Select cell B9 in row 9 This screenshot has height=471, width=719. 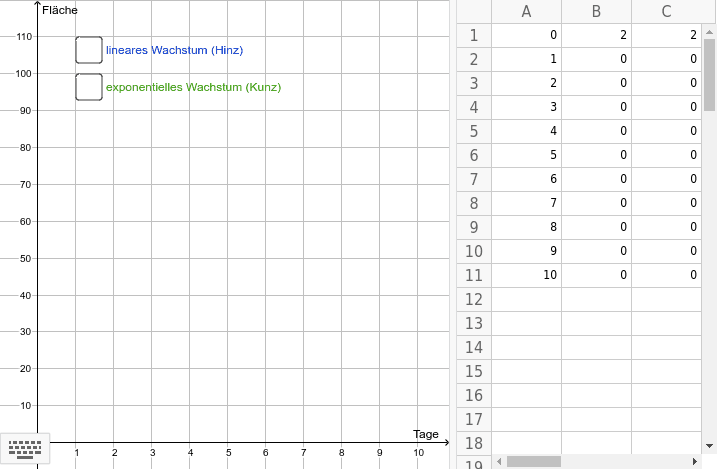click(x=597, y=227)
